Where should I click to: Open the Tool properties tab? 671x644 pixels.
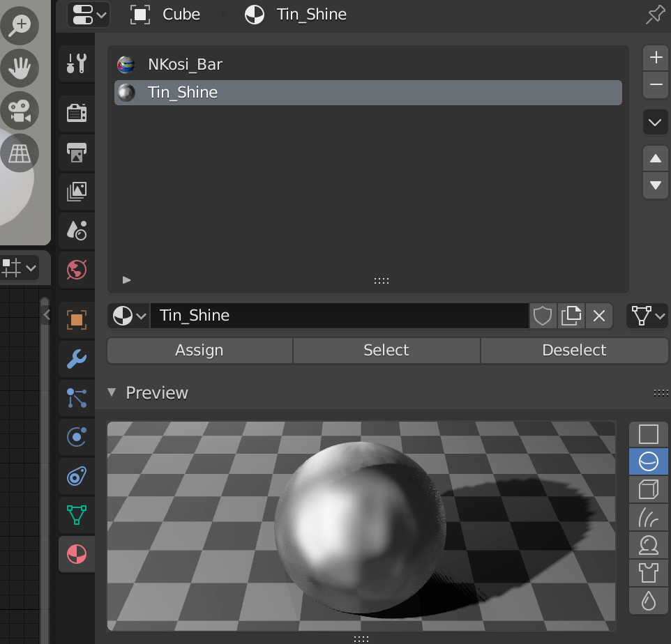click(77, 63)
